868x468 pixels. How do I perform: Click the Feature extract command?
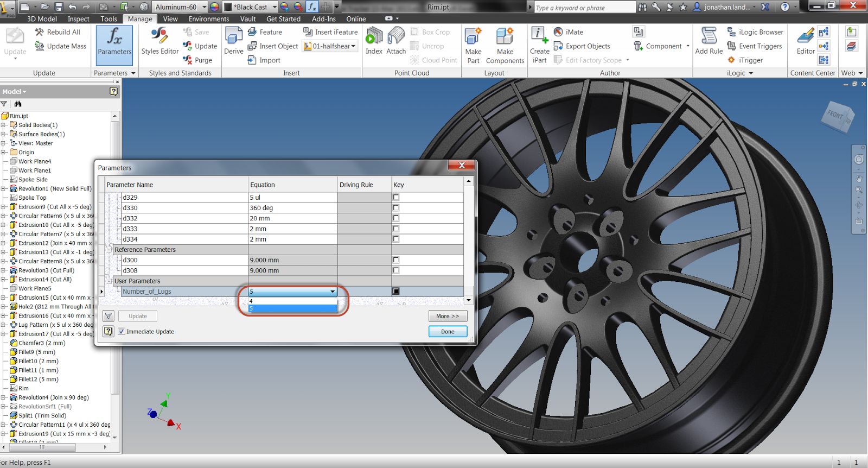coord(265,32)
